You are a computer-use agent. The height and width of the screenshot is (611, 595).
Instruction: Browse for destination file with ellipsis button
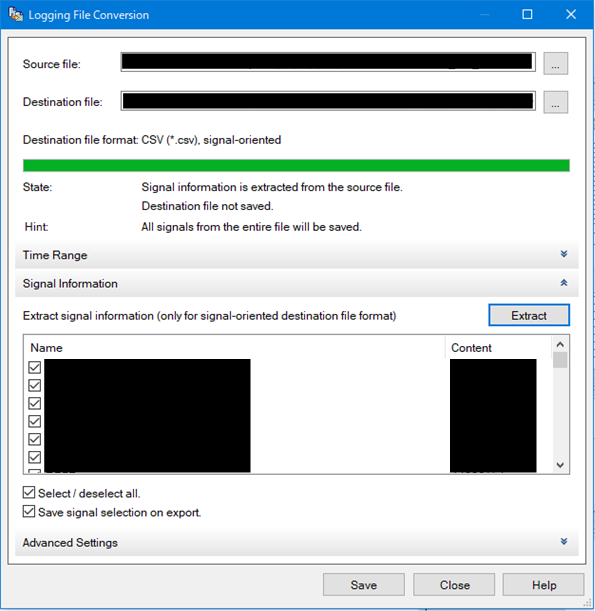tap(556, 102)
